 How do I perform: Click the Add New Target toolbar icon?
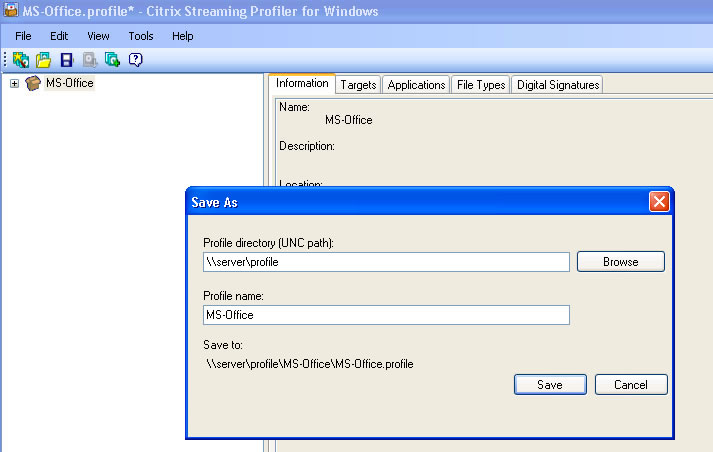[x=112, y=60]
